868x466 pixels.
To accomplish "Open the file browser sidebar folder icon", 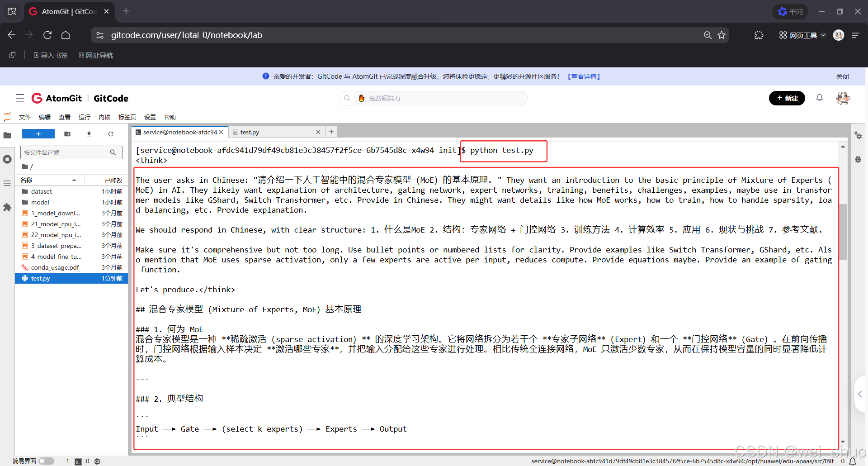I will (7, 135).
